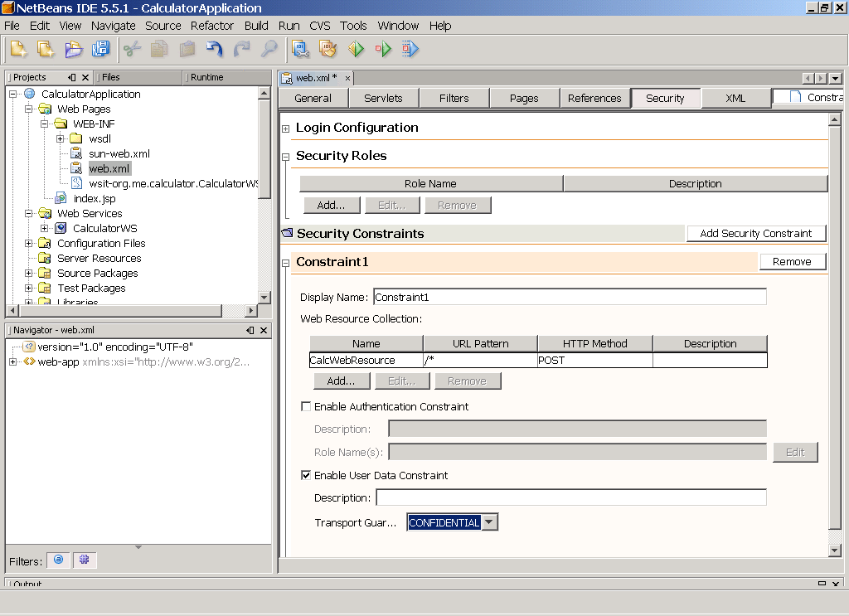Screen dimensions: 849x616
Task: Undo the last action via toolbar icon
Action: (x=214, y=50)
